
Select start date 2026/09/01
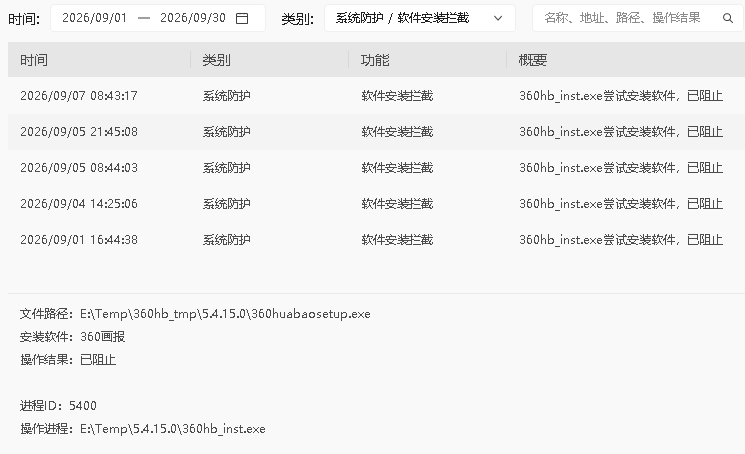tap(95, 18)
